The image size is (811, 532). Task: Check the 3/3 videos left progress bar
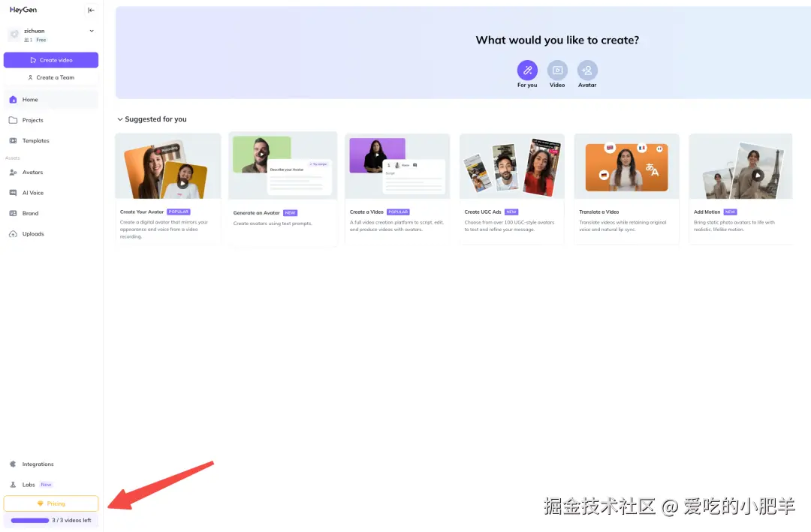tap(50, 519)
